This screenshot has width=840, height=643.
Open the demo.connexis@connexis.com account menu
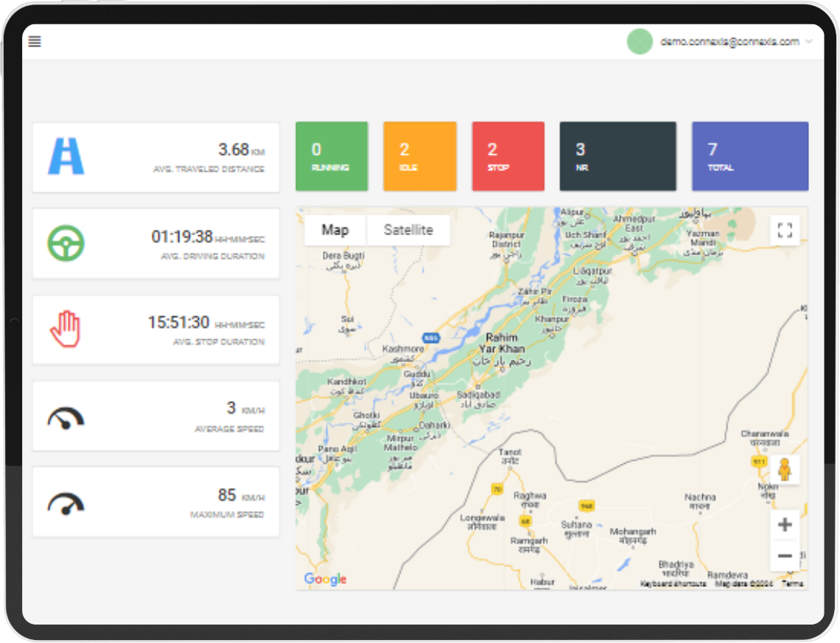click(729, 42)
